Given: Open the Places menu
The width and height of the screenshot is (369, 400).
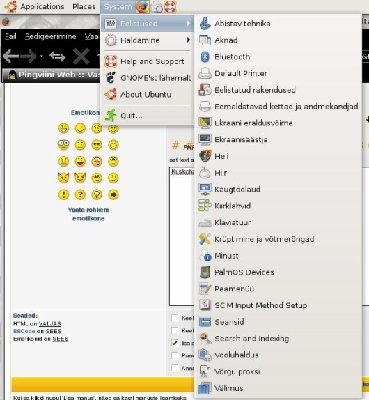Looking at the screenshot, I should coord(84,6).
